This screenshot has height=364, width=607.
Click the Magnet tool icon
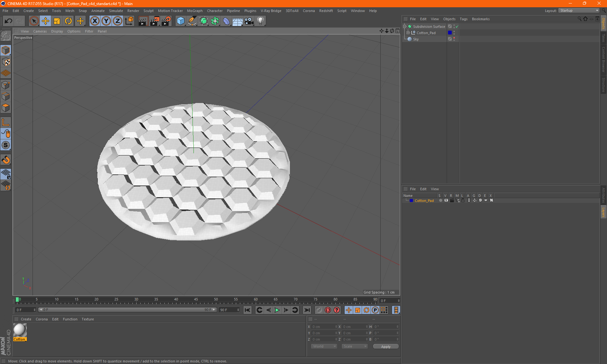point(6,160)
